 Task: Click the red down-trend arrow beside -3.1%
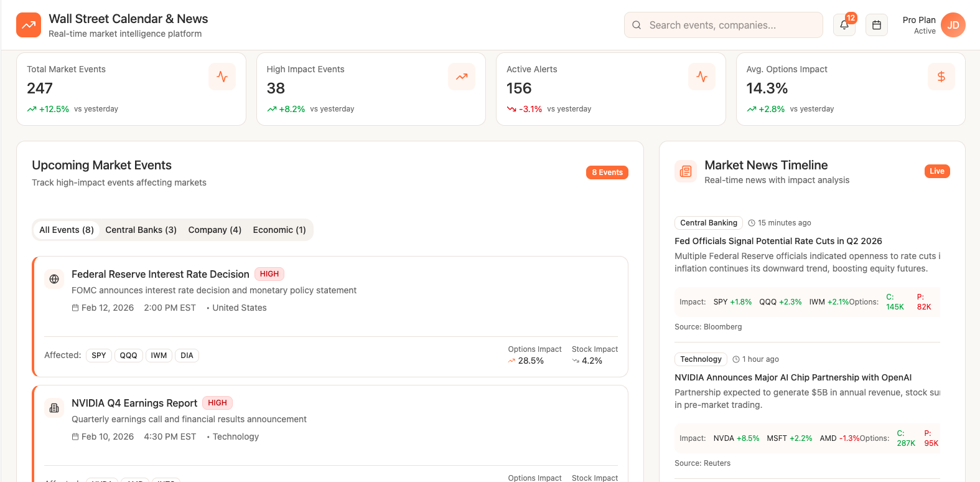coord(511,109)
